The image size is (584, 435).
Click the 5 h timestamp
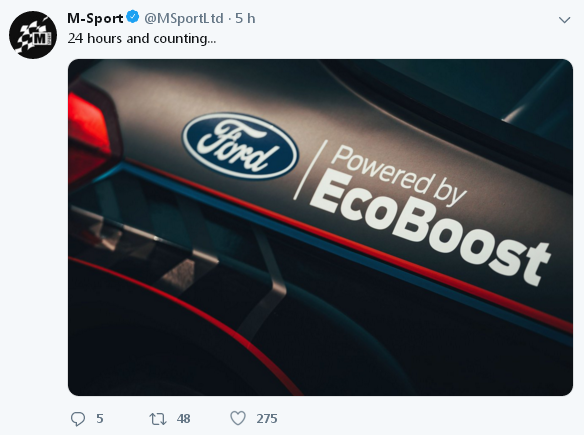245,18
